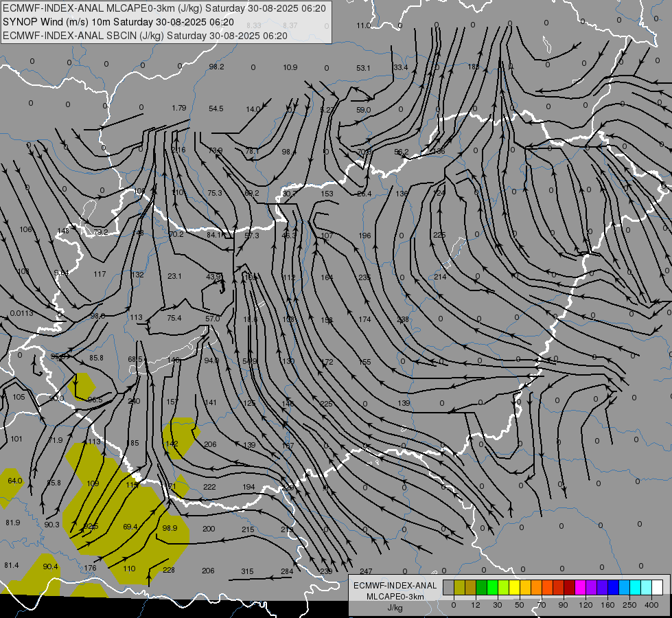
Task: Click the map value 23.1
Action: [174, 276]
